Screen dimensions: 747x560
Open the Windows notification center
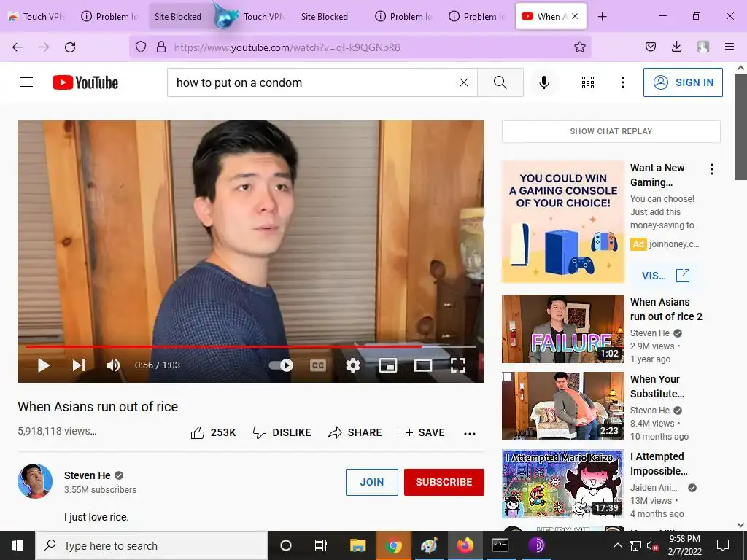coord(723,545)
